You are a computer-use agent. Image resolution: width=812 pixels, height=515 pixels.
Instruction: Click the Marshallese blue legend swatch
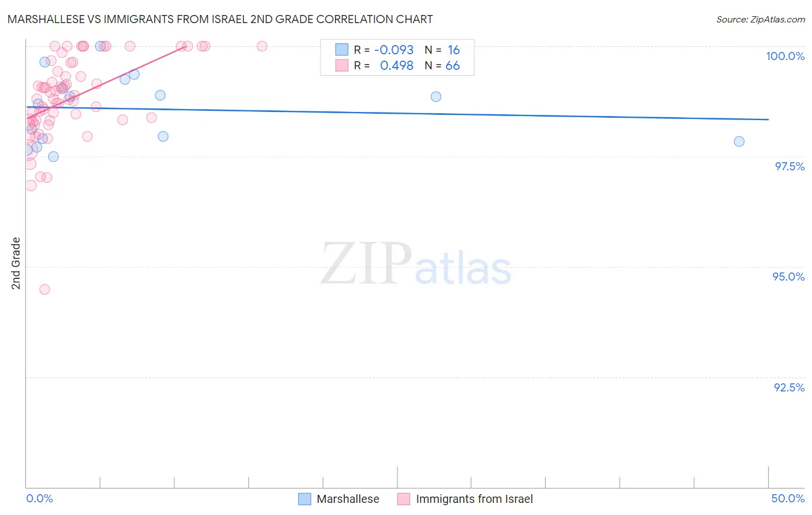tap(304, 499)
